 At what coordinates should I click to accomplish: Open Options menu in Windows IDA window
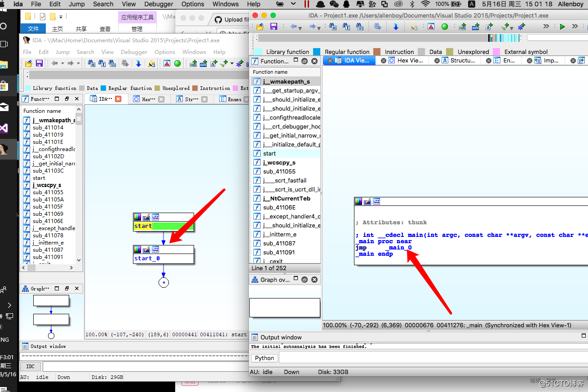pyautogui.click(x=165, y=52)
